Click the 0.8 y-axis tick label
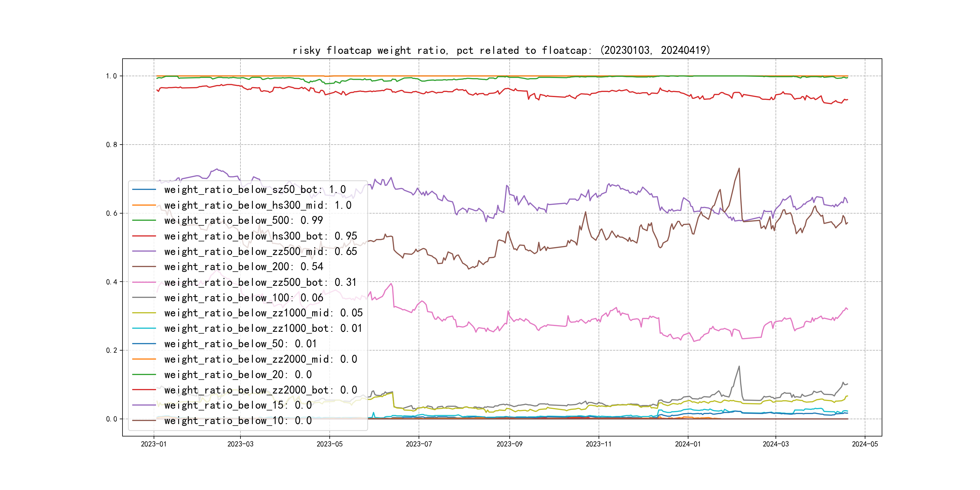Image resolution: width=980 pixels, height=490 pixels. [112, 145]
